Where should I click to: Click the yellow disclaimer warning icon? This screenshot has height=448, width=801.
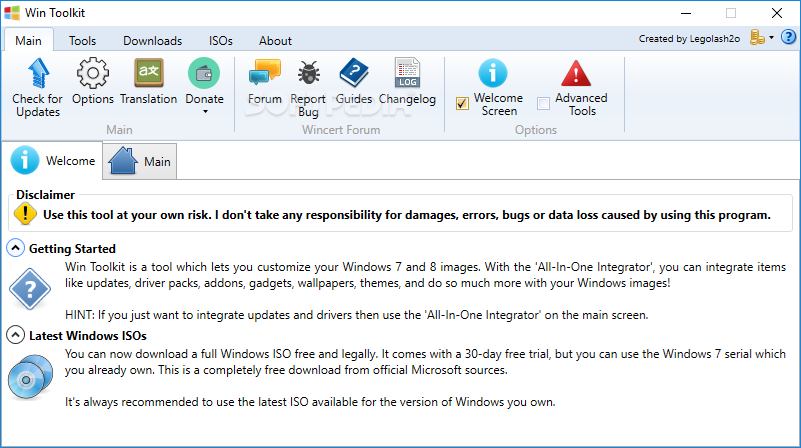tap(25, 214)
